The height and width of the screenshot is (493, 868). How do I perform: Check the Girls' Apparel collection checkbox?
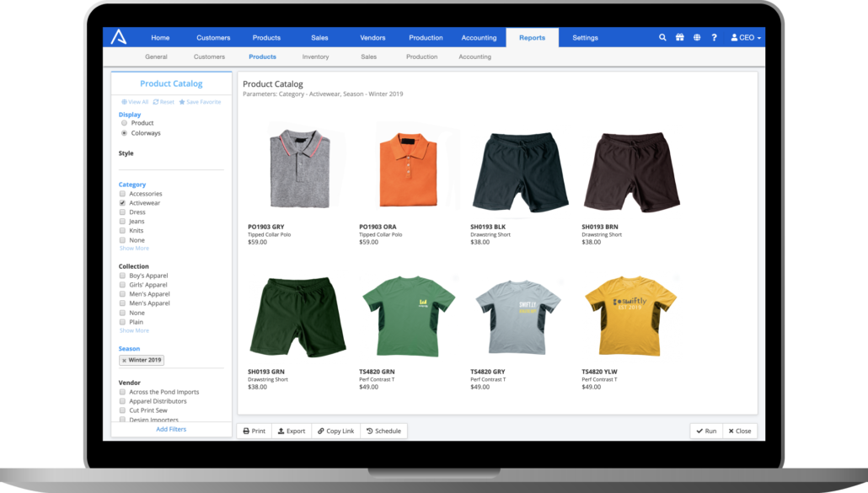122,284
